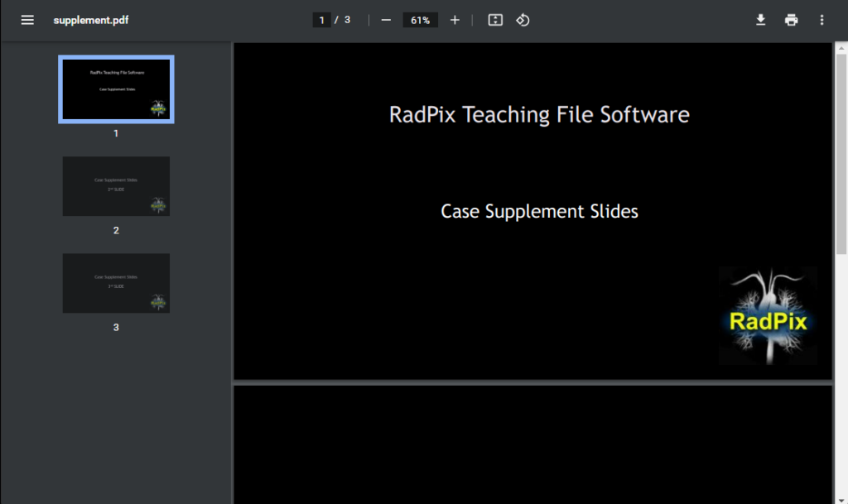This screenshot has height=504, width=848.
Task: Rotate the document counterclockwise
Action: coord(523,20)
